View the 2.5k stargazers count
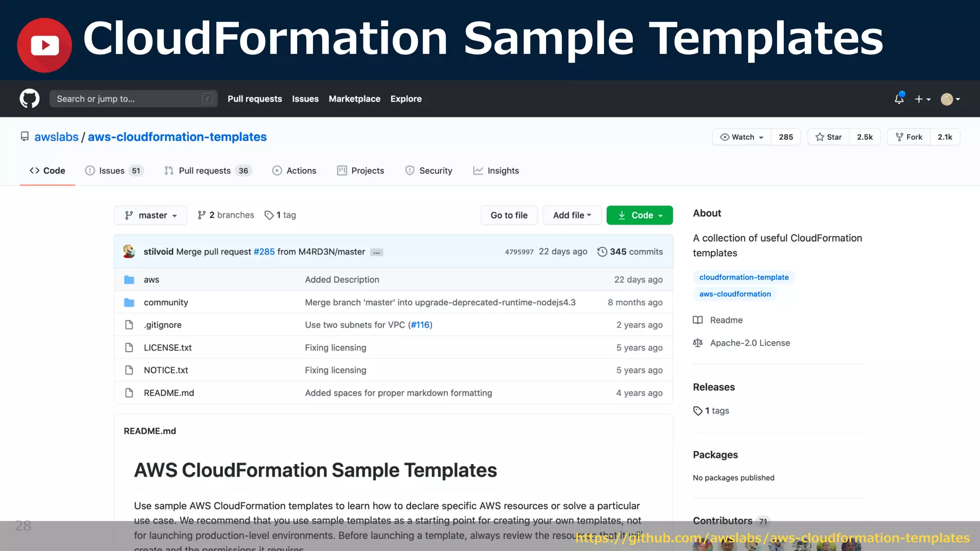The height and width of the screenshot is (551, 980). (x=865, y=137)
